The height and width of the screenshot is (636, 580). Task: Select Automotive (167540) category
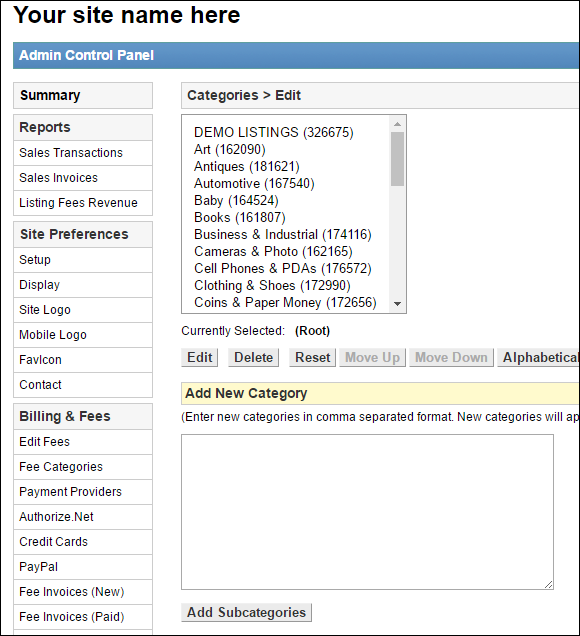pyautogui.click(x=254, y=184)
